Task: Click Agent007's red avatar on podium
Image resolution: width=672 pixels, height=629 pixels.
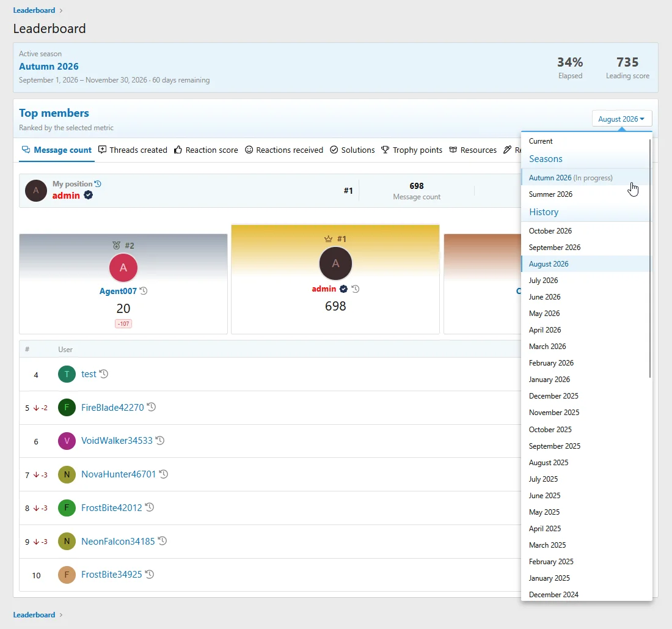Action: point(123,268)
